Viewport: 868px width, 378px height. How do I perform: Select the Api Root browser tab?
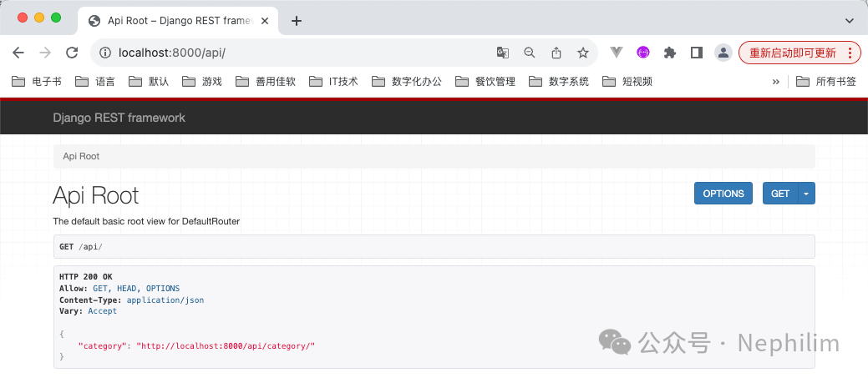point(178,21)
